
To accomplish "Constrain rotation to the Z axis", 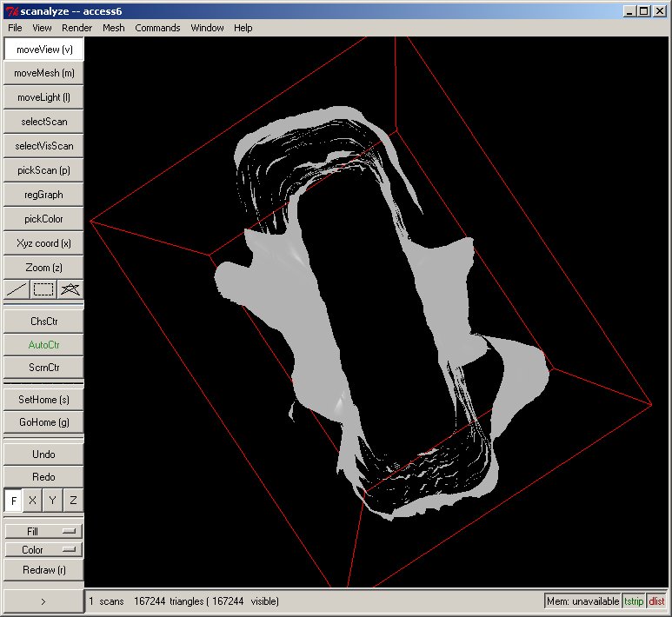I will pyautogui.click(x=73, y=501).
